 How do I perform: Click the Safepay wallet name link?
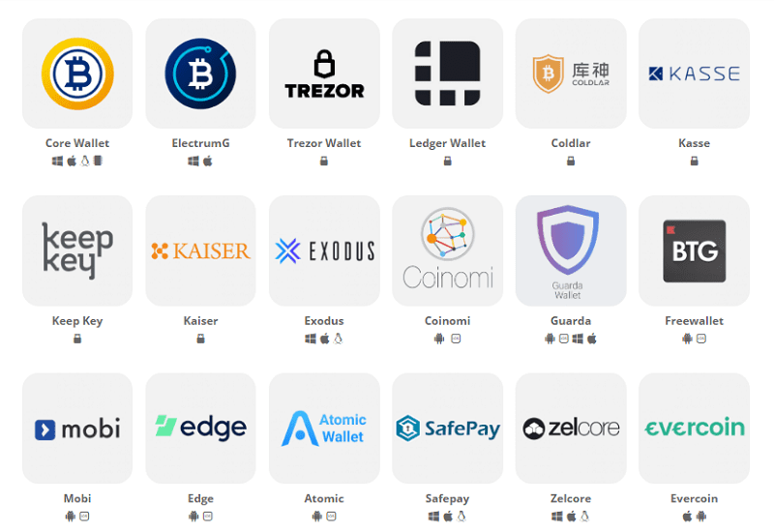[447, 499]
